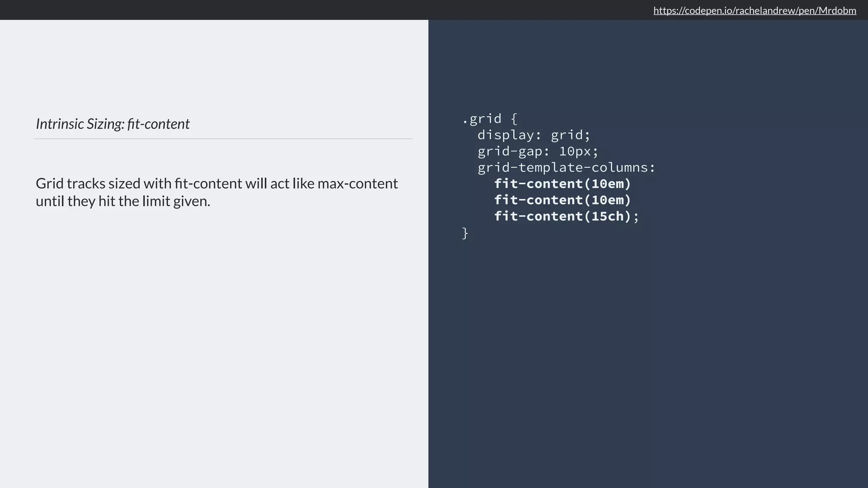Click the word 'max-content' in the paragraph
Image resolution: width=868 pixels, height=488 pixels.
357,183
